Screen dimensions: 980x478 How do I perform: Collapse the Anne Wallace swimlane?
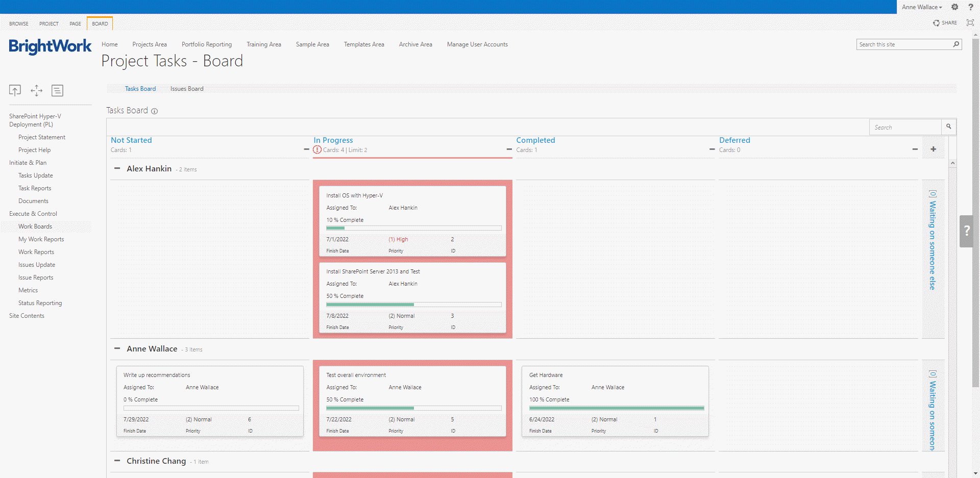pyautogui.click(x=117, y=348)
